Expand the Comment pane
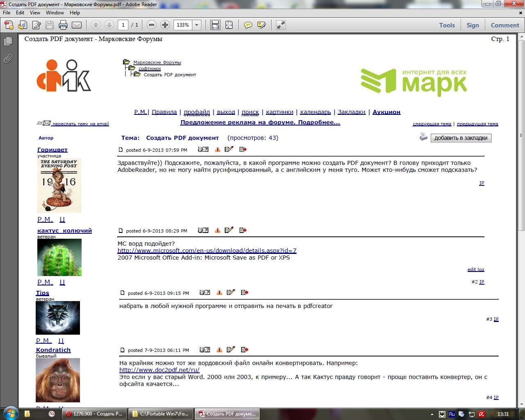 point(505,25)
